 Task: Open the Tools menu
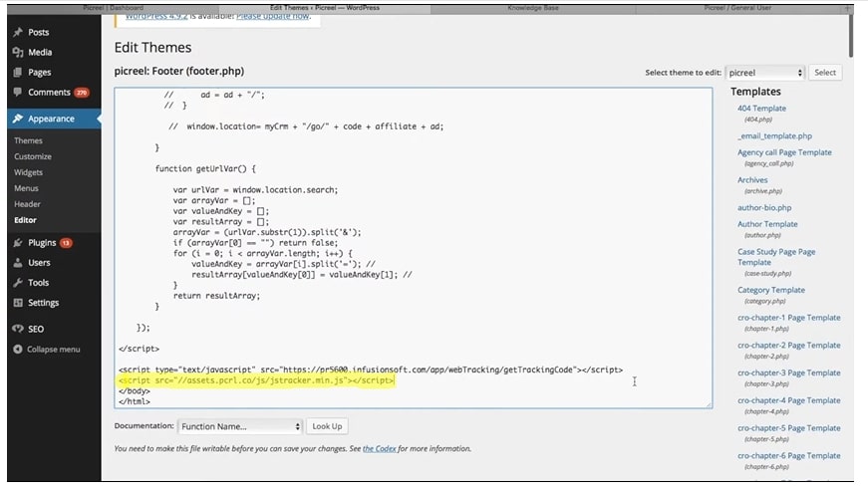(x=38, y=282)
